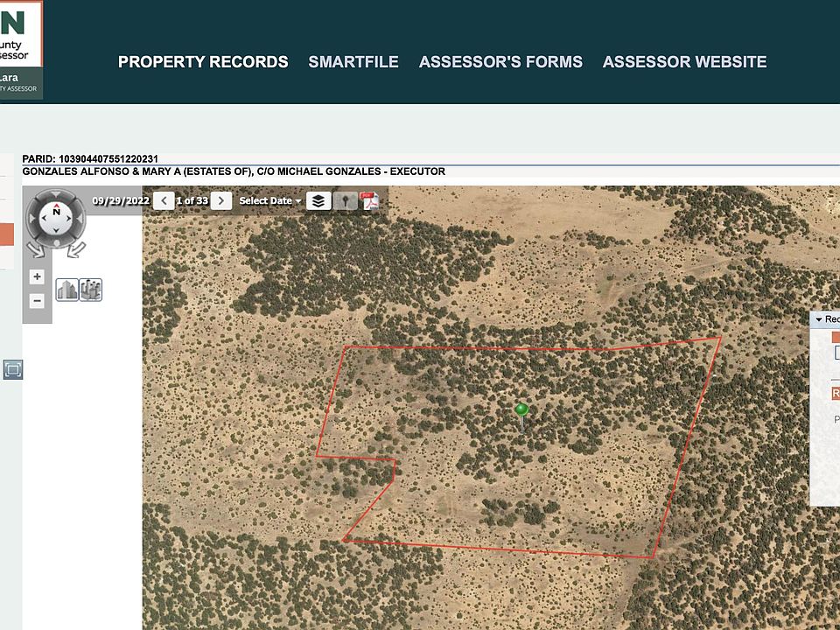Visit the ASSESSOR WEBSITE link
Viewport: 840px width, 630px height.
point(684,61)
